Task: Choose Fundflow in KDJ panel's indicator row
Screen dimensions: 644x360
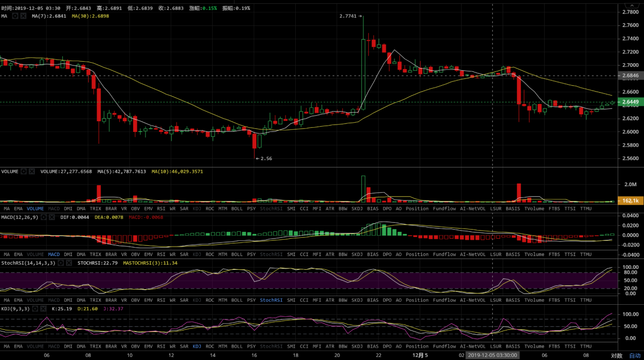Action: coord(444,346)
